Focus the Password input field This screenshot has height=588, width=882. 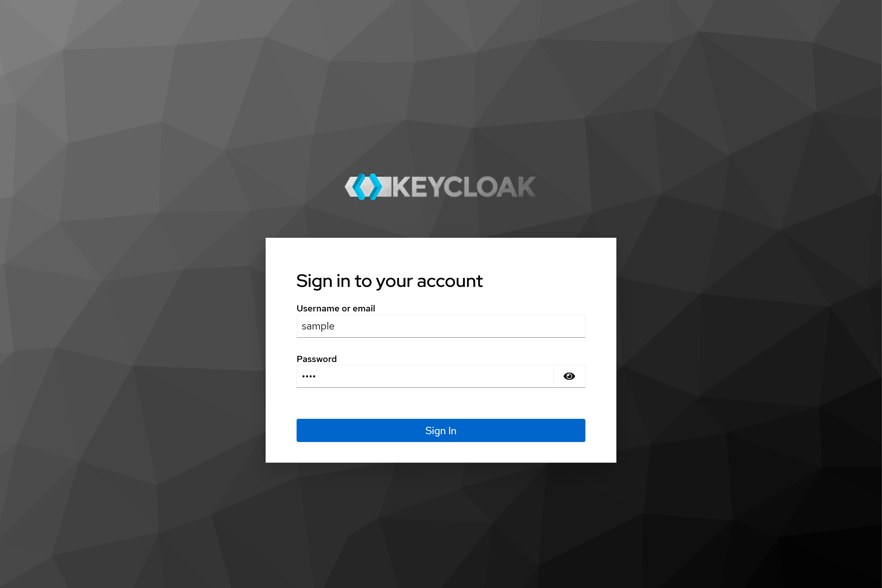(x=425, y=376)
